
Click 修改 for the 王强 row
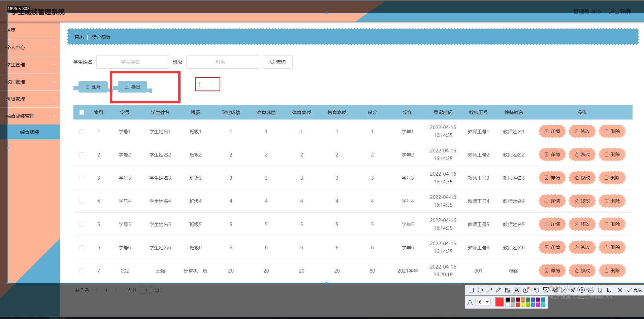[x=582, y=271]
